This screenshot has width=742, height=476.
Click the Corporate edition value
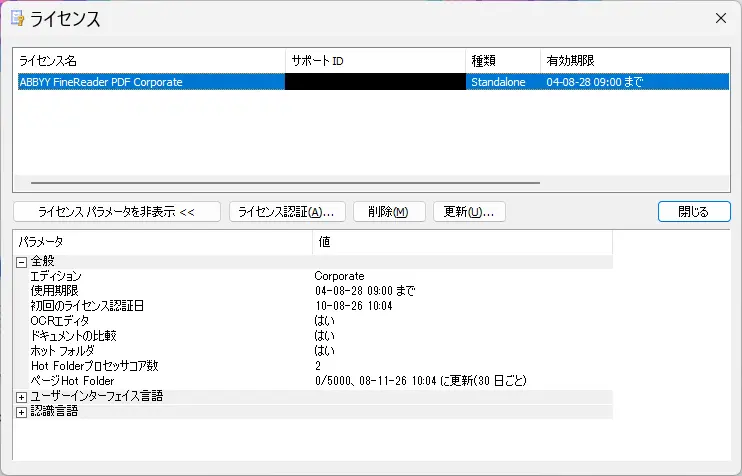tap(339, 276)
